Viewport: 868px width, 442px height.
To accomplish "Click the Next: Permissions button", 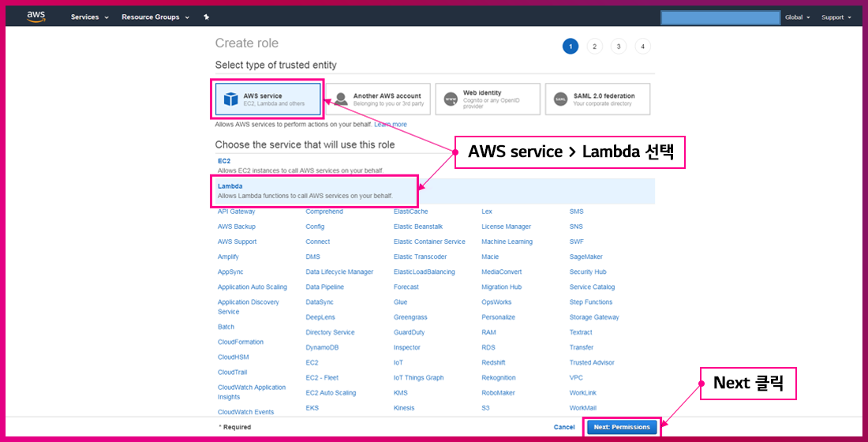I will pyautogui.click(x=622, y=427).
